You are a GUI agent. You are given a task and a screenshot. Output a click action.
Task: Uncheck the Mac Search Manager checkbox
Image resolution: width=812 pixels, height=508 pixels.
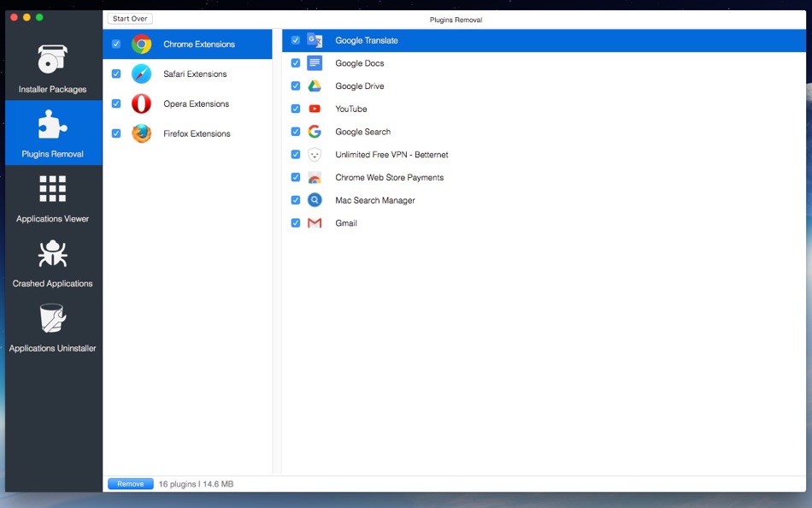pyautogui.click(x=296, y=200)
